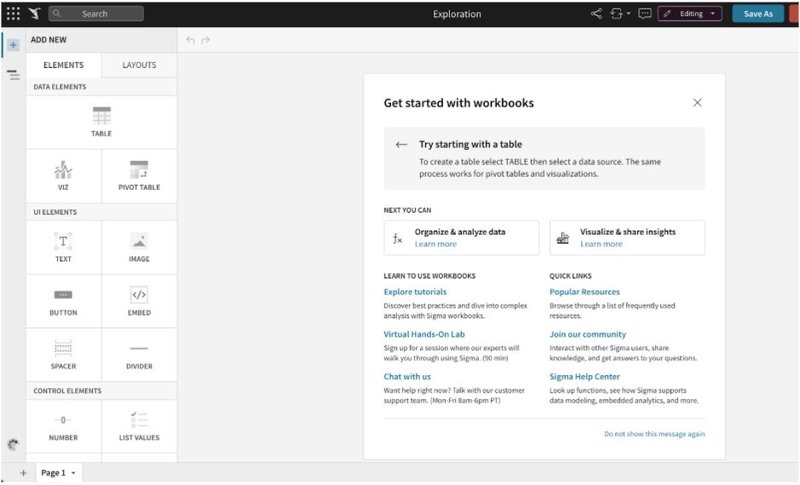
Task: Open the Explore tutorials link
Action: point(415,292)
